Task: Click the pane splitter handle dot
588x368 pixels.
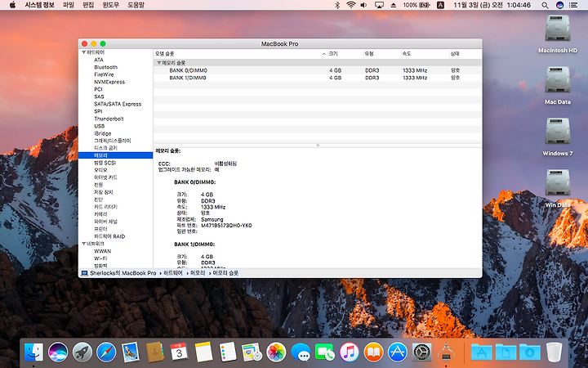Action: pos(318,145)
